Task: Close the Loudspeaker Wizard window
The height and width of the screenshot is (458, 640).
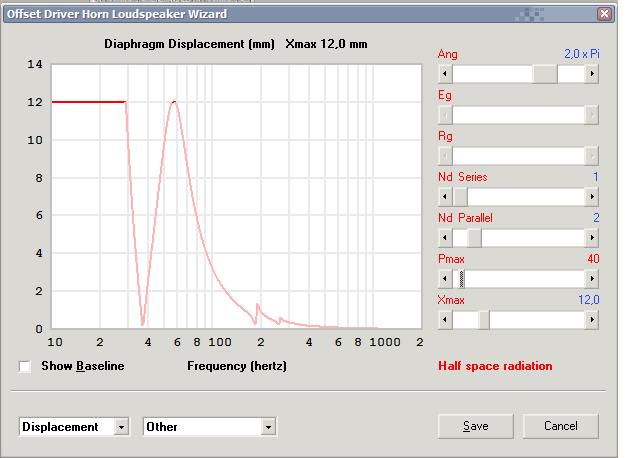Action: pos(604,14)
